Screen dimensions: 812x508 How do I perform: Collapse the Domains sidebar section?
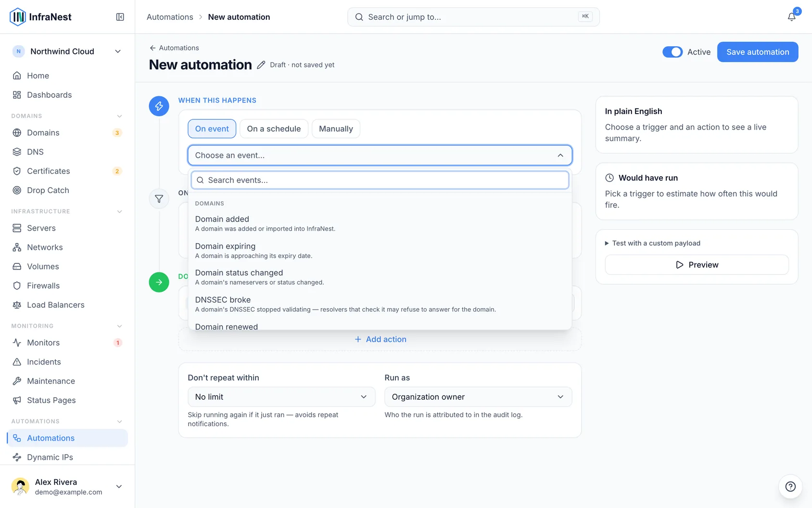pos(119,116)
